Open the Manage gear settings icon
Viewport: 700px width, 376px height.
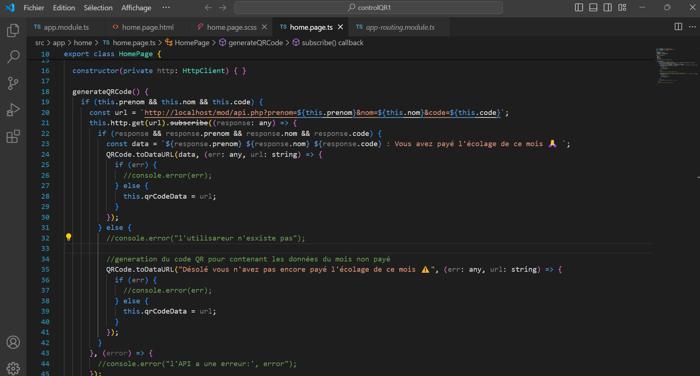[x=13, y=368]
